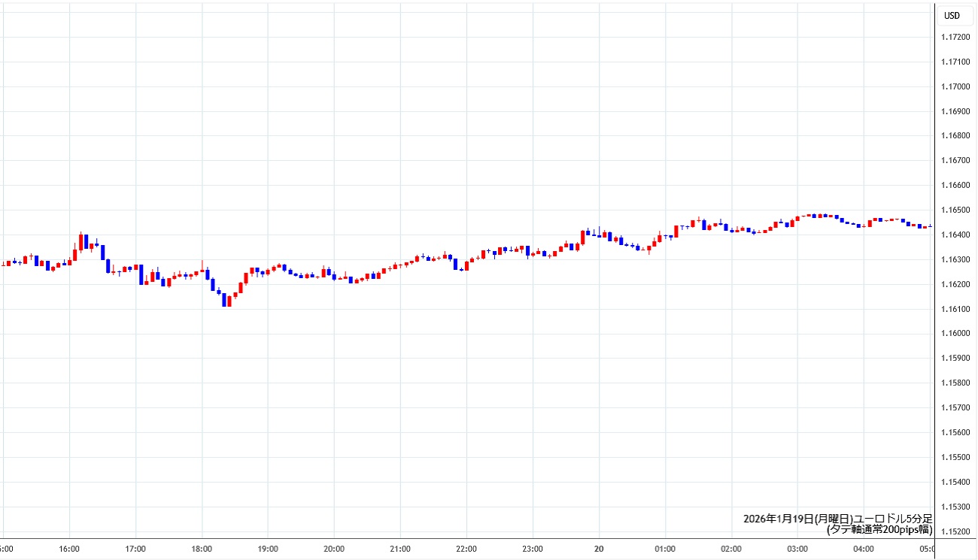The height and width of the screenshot is (560, 978).
Task: Select the 1.16800 price axis label
Action: tap(956, 136)
